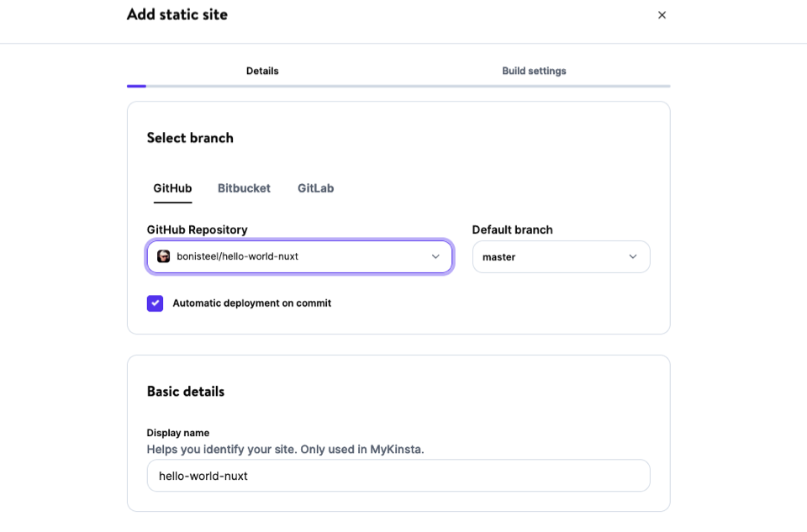
Task: Click the Details progress bar segment
Action: [139, 85]
